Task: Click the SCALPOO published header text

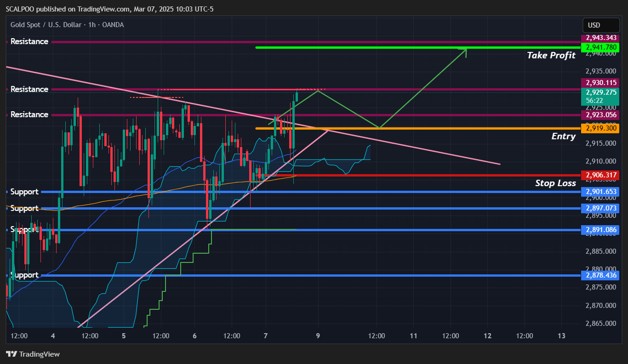Action: tap(109, 9)
